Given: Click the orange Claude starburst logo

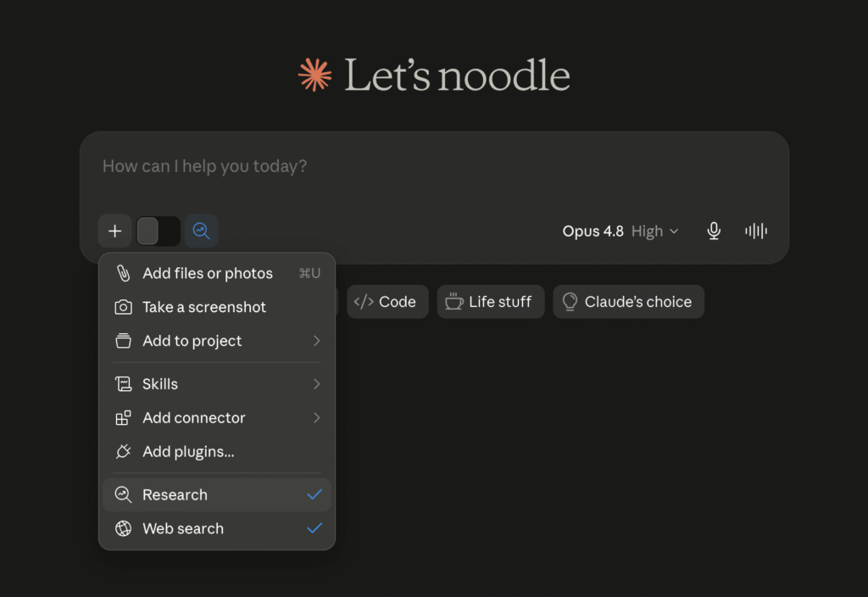Looking at the screenshot, I should click(315, 75).
